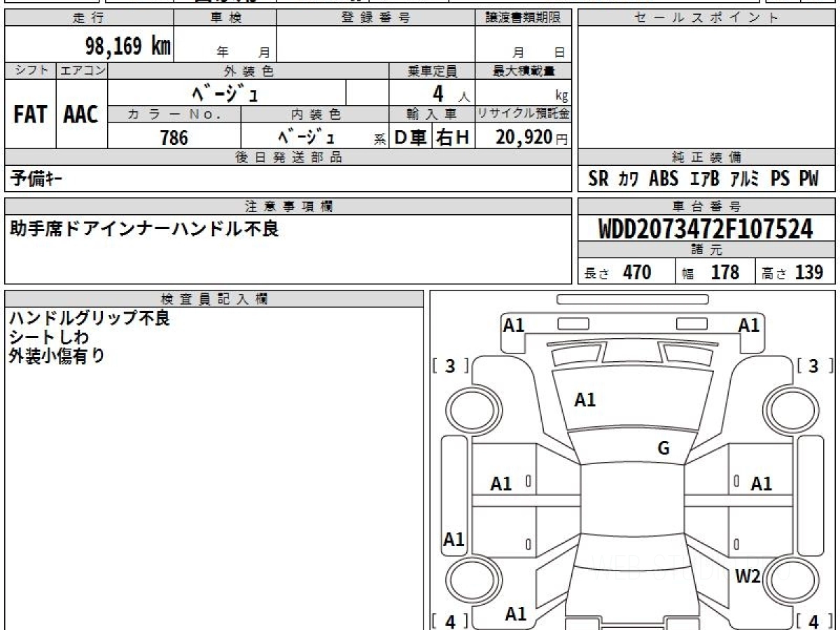The height and width of the screenshot is (630, 840).
Task: Click the 純正装備 header
Action: coord(707,157)
